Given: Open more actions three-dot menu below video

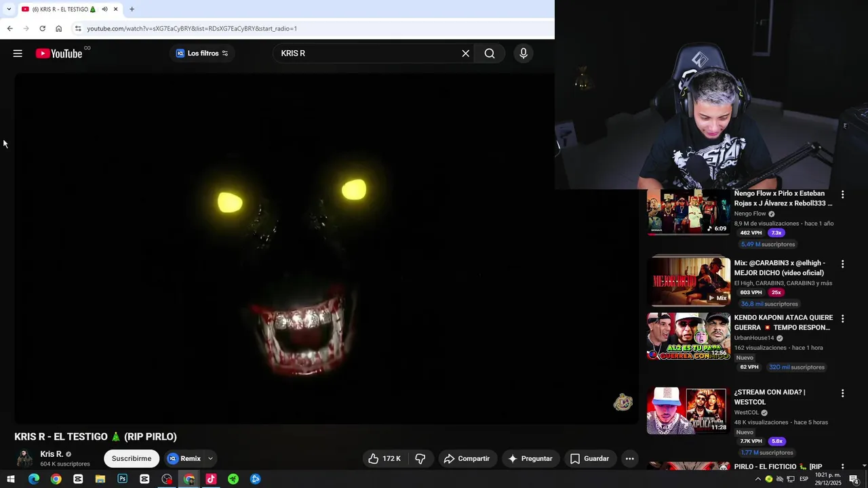Looking at the screenshot, I should point(629,459).
